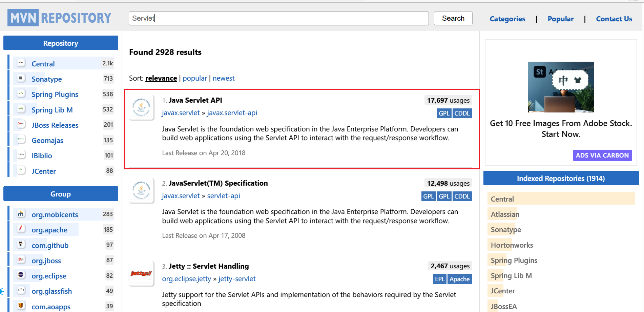Screen dimensions: 644x312
Task: Filter by the org.apache group link
Action: (x=49, y=230)
